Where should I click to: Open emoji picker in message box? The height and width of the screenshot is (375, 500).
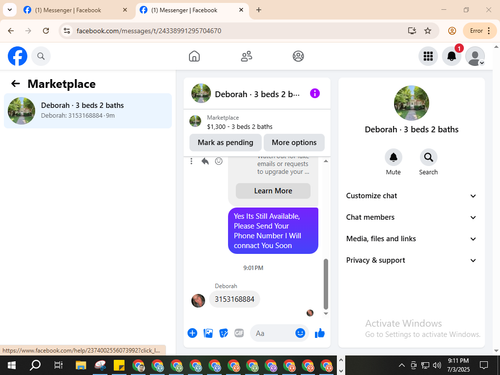click(300, 333)
